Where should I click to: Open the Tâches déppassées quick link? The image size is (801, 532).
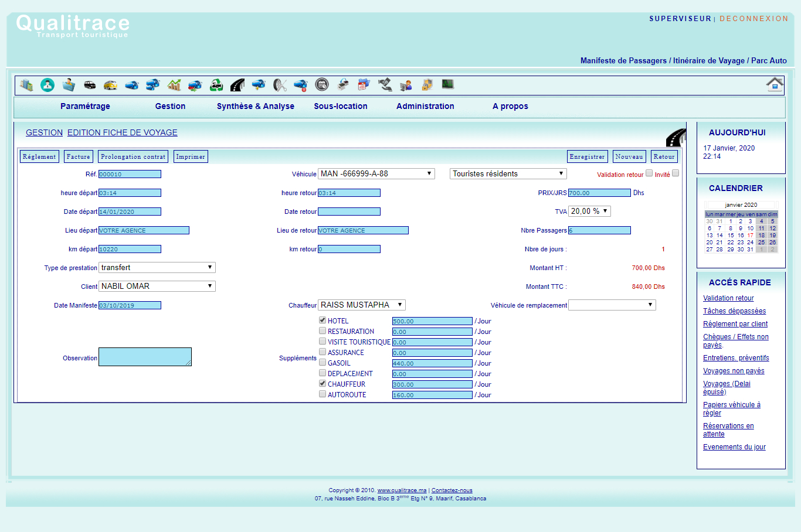click(x=734, y=311)
